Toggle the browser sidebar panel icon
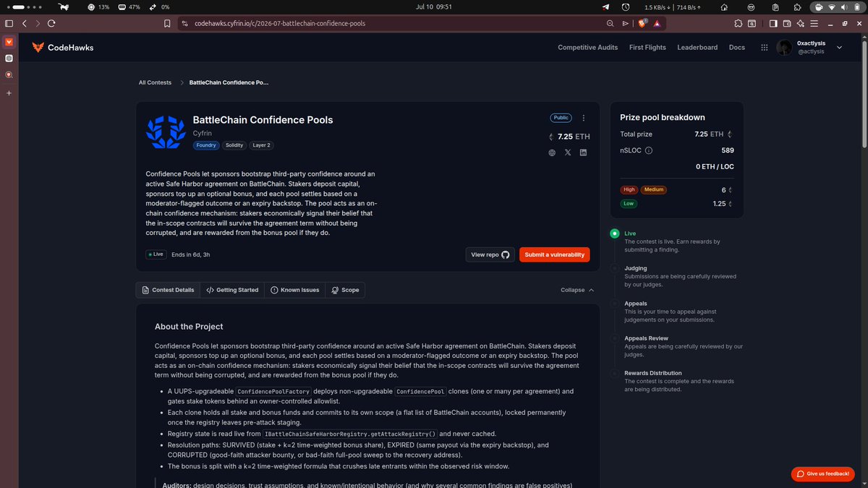 click(x=9, y=23)
